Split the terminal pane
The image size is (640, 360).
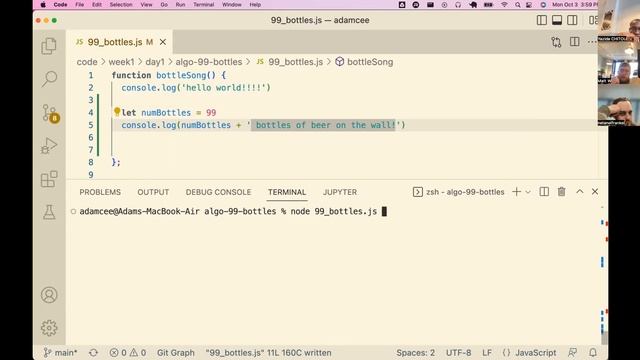point(544,192)
